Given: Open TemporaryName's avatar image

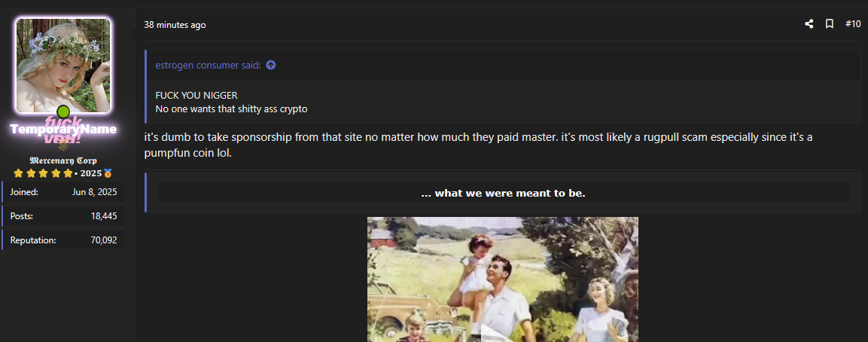Looking at the screenshot, I should 63,66.
